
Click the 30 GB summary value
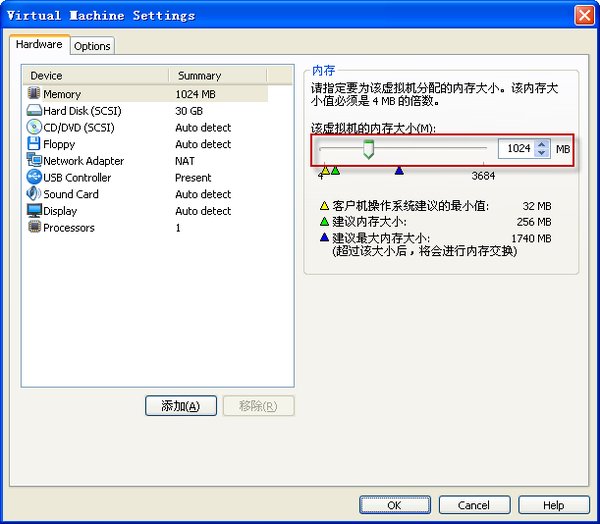pyautogui.click(x=189, y=111)
